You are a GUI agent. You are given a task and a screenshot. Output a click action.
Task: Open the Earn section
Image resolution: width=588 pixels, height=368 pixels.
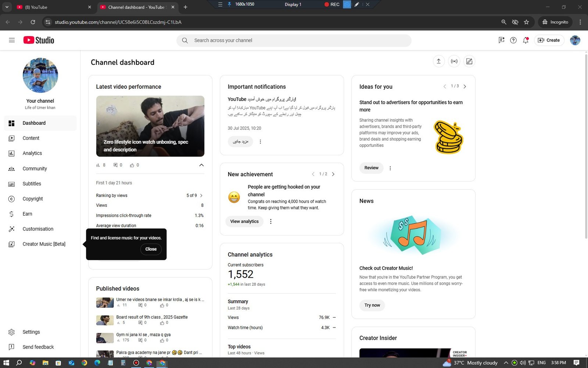pos(40,214)
